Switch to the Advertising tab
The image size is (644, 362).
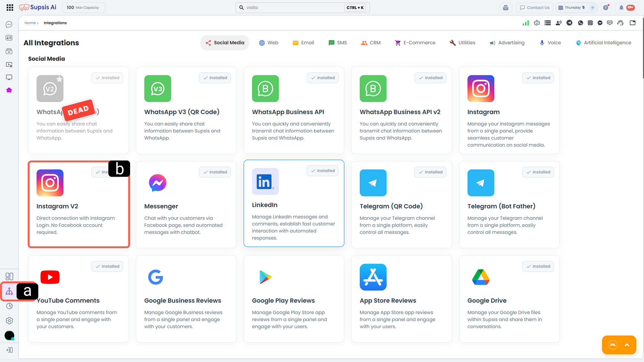507,43
